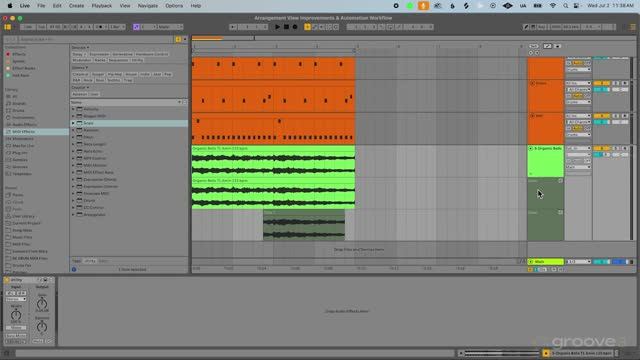Expand the Arpeggiator device row

point(73,215)
